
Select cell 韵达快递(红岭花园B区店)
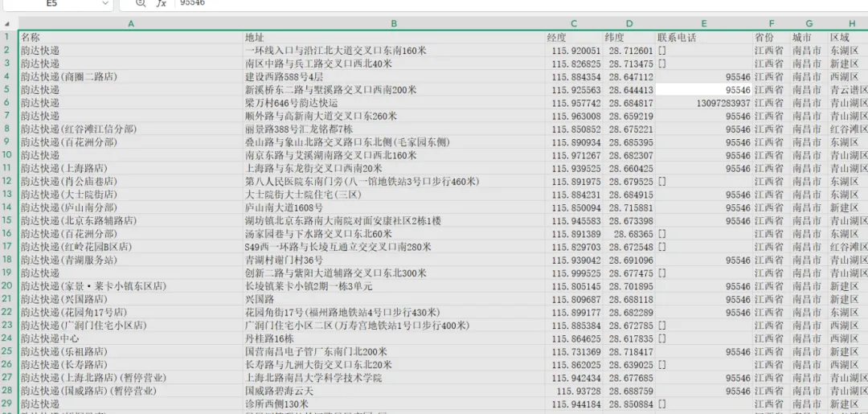[131, 247]
